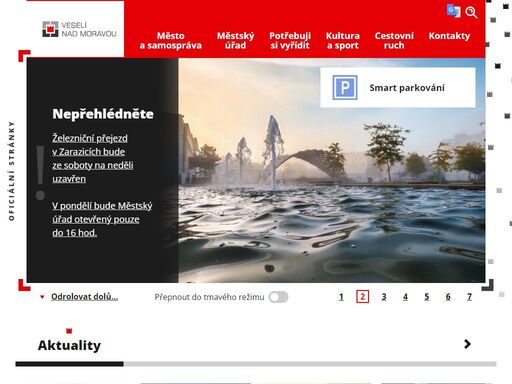512x384 pixels.
Task: Go to slide 3
Action: click(x=384, y=297)
